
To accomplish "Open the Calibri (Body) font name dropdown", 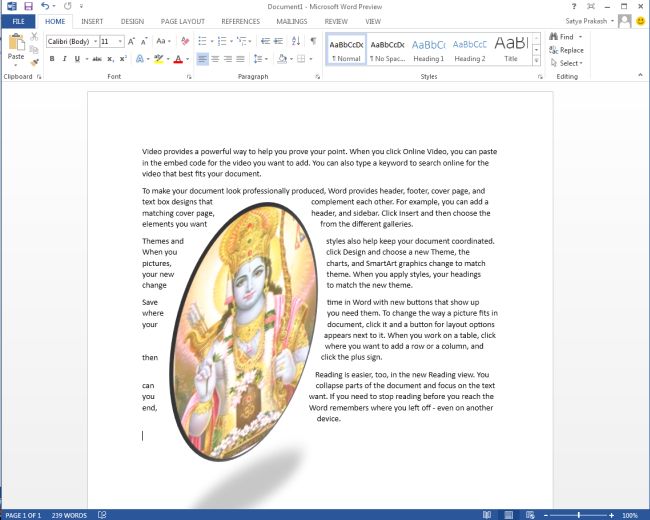I will pyautogui.click(x=95, y=41).
